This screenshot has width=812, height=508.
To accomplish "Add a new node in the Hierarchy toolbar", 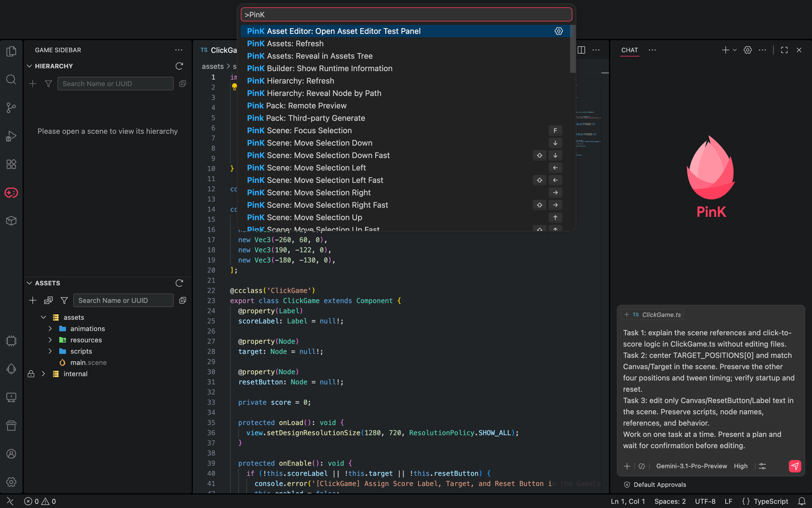I will pyautogui.click(x=33, y=84).
